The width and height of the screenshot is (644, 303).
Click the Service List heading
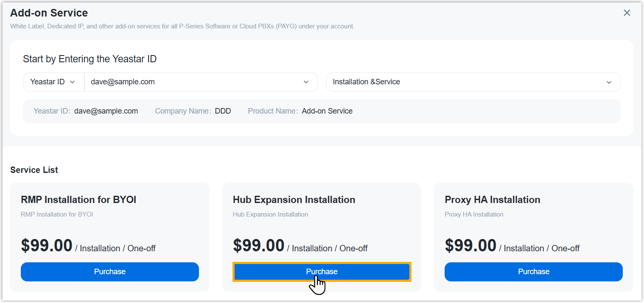[x=34, y=170]
